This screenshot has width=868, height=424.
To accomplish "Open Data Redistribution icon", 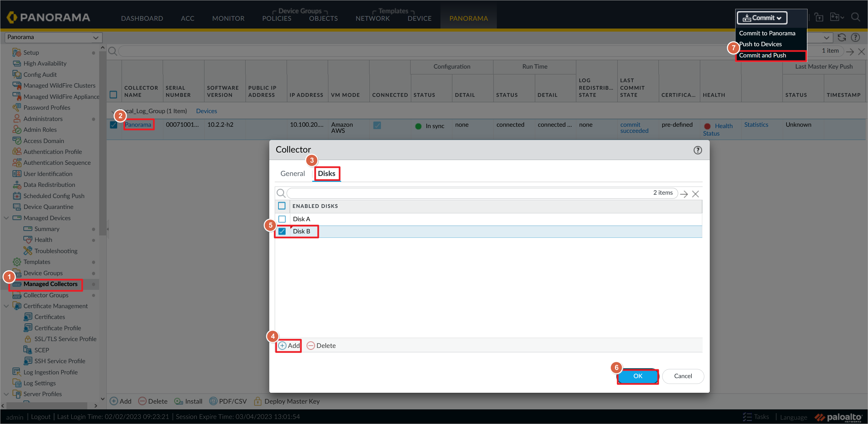I will pyautogui.click(x=17, y=185).
